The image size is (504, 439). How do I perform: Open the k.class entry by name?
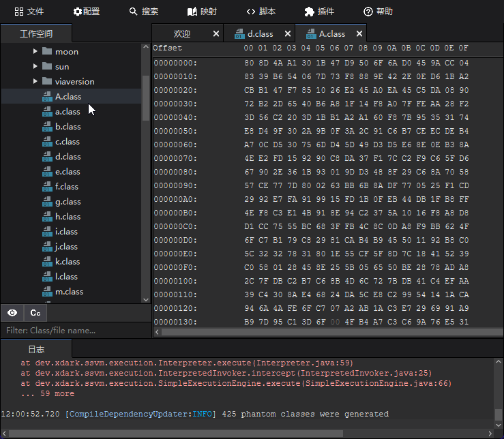pyautogui.click(x=68, y=262)
